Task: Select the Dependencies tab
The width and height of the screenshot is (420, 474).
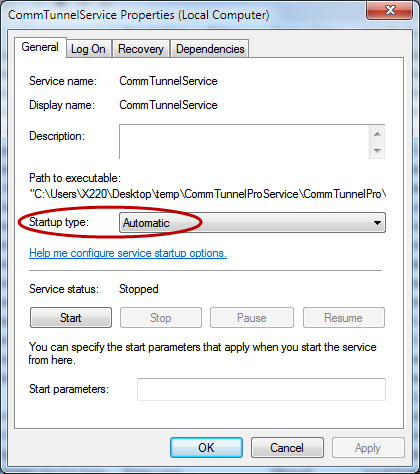Action: point(210,49)
